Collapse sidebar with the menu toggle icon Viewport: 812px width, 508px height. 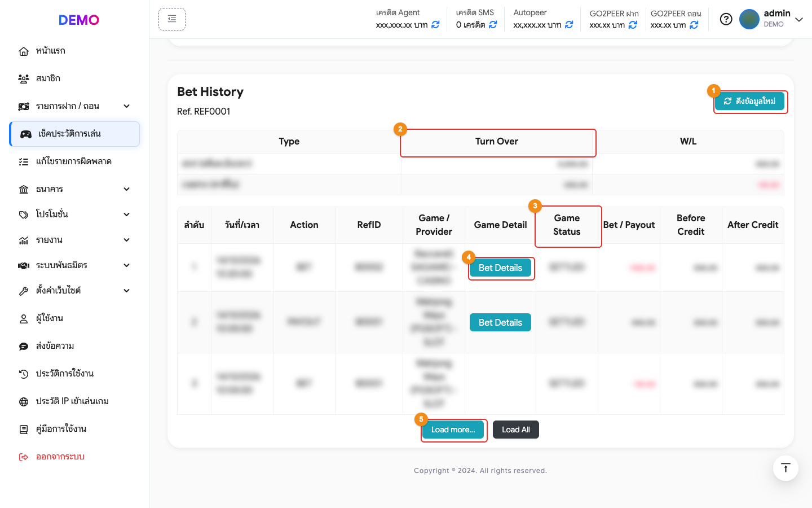172,19
